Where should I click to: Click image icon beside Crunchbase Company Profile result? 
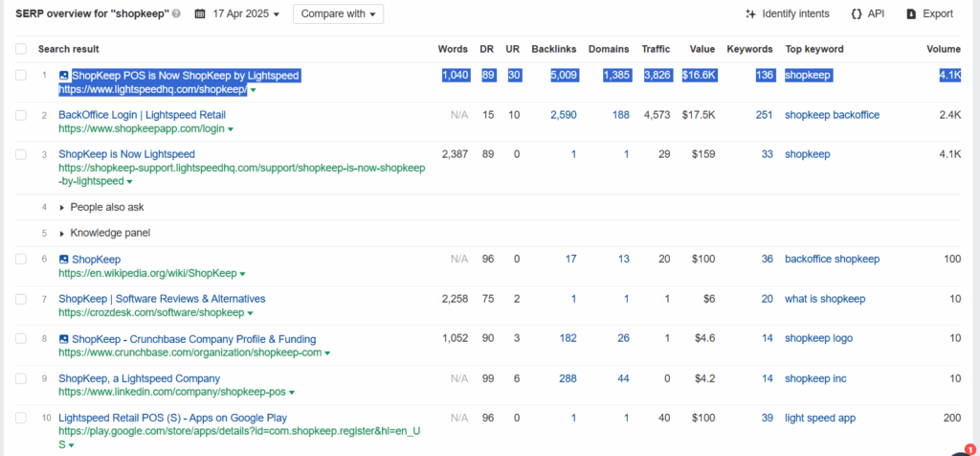click(64, 339)
